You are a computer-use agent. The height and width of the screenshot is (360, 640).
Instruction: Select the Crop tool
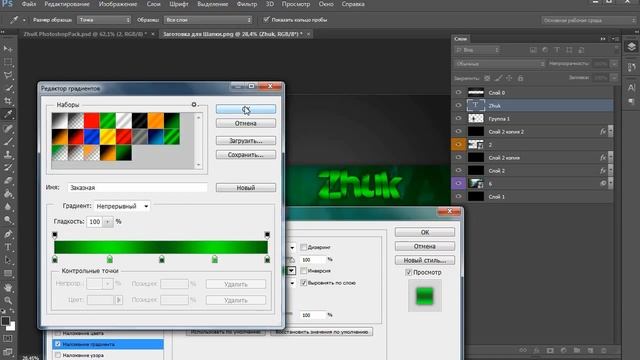tap(8, 101)
